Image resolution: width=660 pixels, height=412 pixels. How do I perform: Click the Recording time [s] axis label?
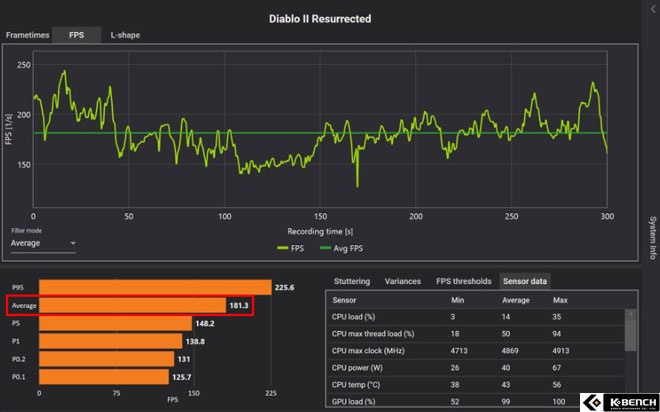320,231
